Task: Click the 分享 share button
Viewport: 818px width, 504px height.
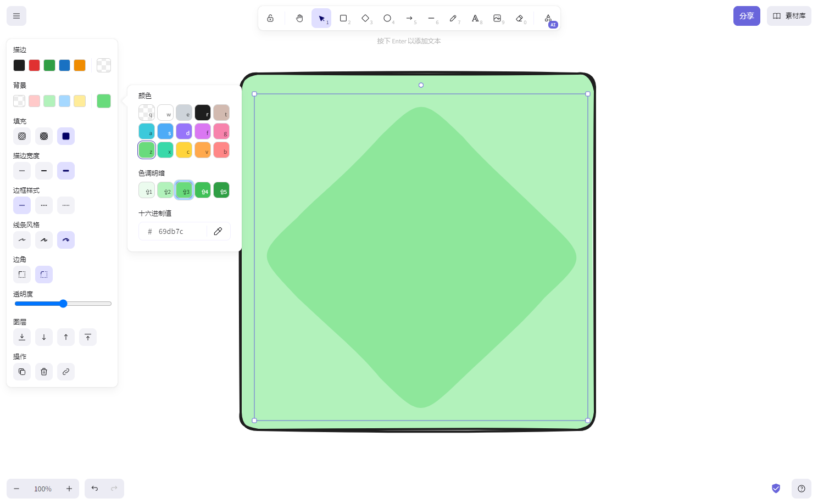Action: coord(747,16)
